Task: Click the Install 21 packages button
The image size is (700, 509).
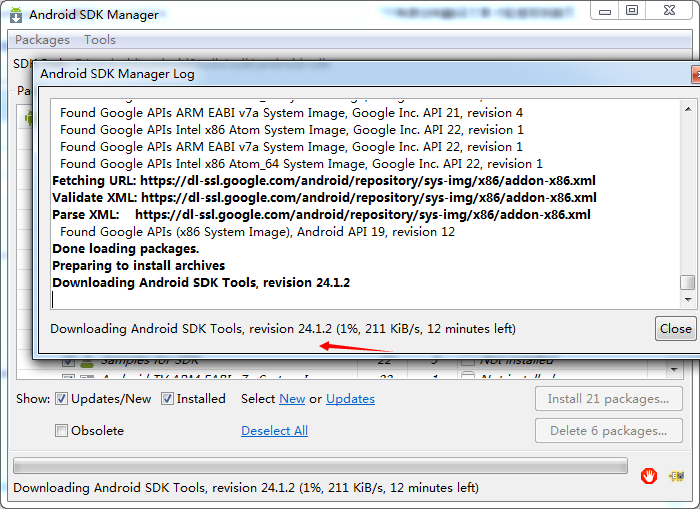Action: click(608, 399)
